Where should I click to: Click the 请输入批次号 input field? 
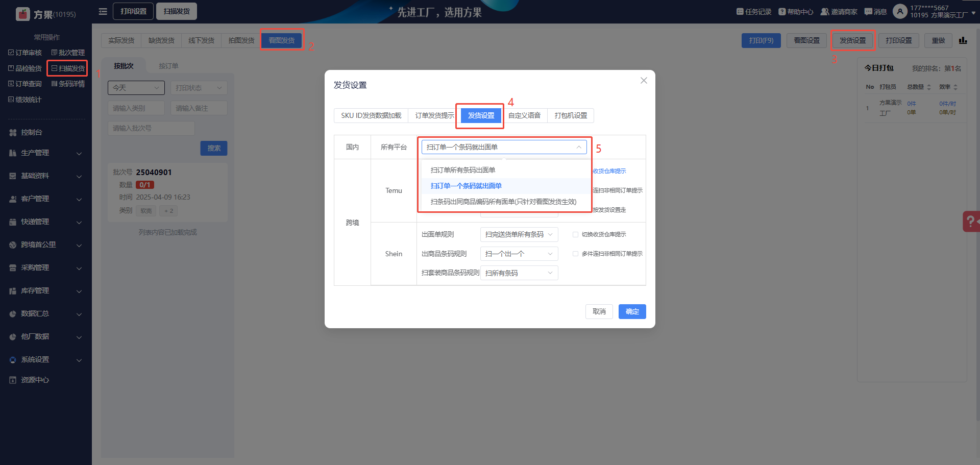tap(151, 128)
